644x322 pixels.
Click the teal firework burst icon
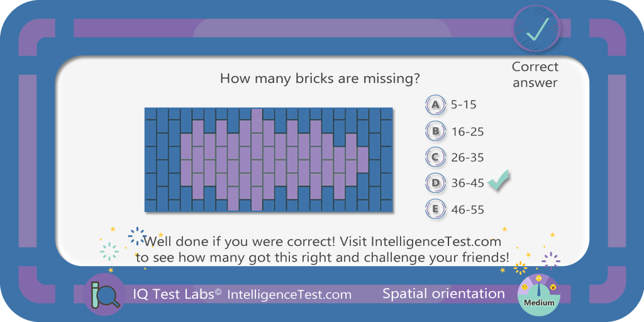109,251
